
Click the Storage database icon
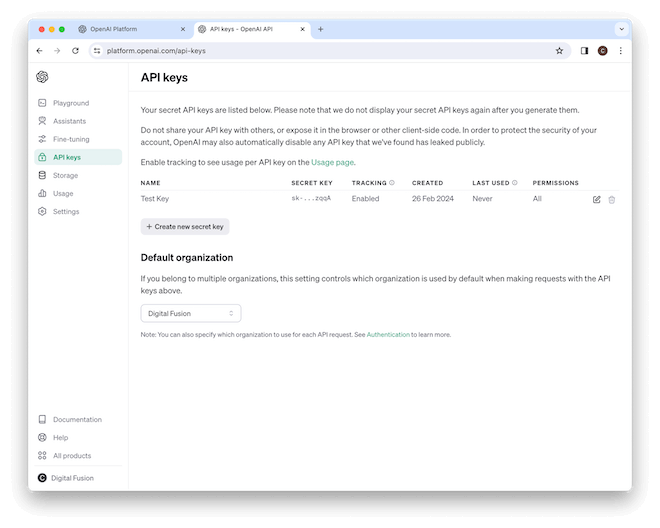(x=42, y=175)
